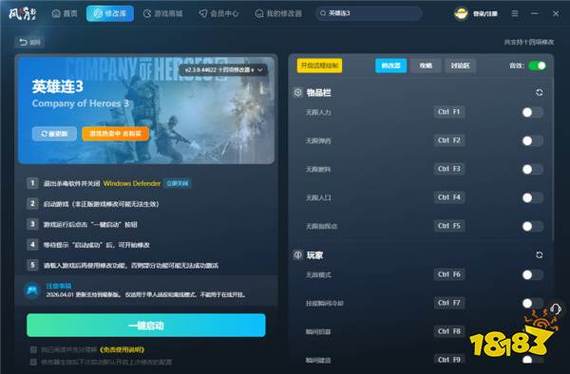570x374 pixels.
Task: Click the Ctrl F1 hotkey box
Action: pos(449,112)
